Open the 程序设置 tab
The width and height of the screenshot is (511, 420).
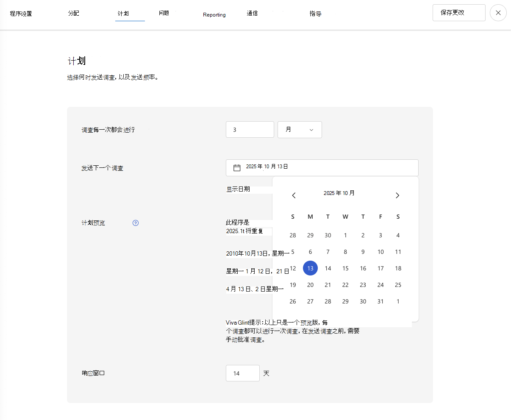point(21,13)
